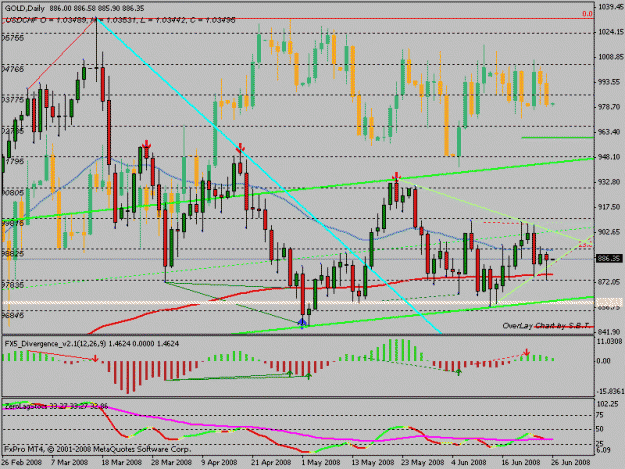Click the 963.40 price axis value
This screenshot has height=469, width=625.
point(609,132)
